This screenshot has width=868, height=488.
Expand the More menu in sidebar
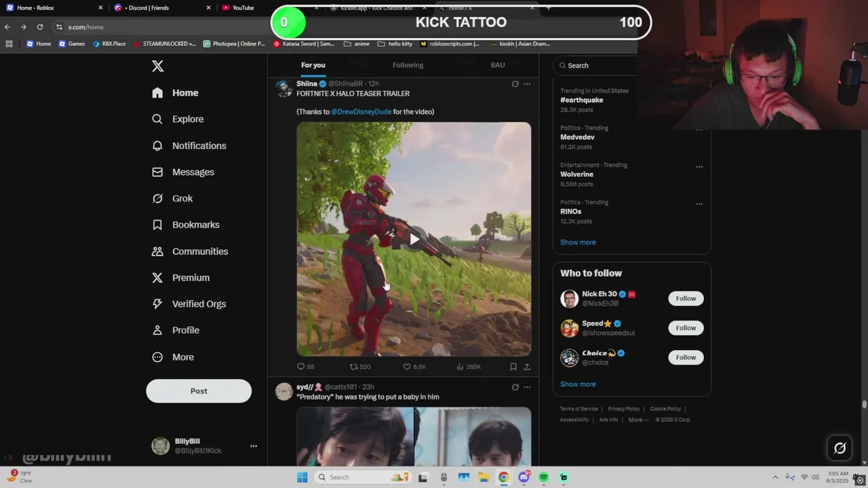[x=174, y=357]
